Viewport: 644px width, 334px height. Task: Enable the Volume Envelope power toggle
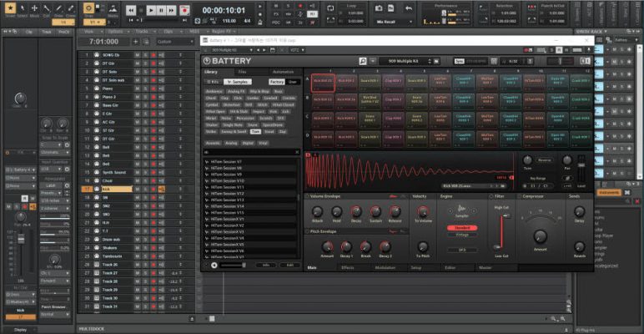pos(309,195)
